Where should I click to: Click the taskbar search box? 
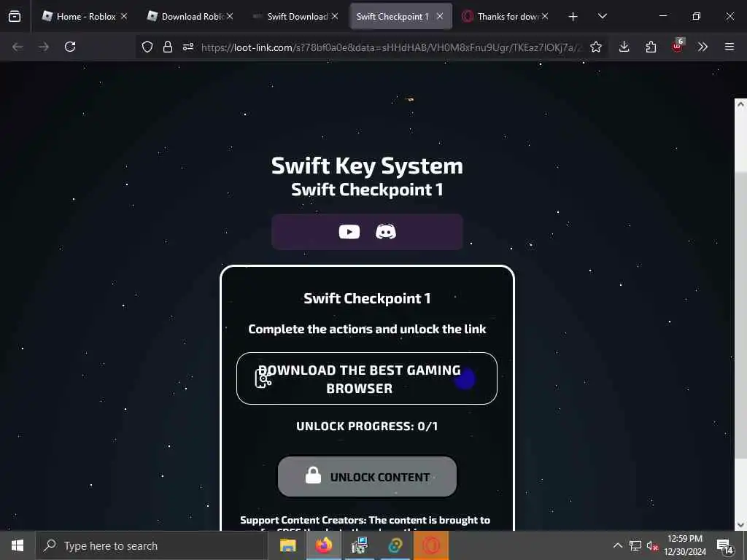(152, 545)
